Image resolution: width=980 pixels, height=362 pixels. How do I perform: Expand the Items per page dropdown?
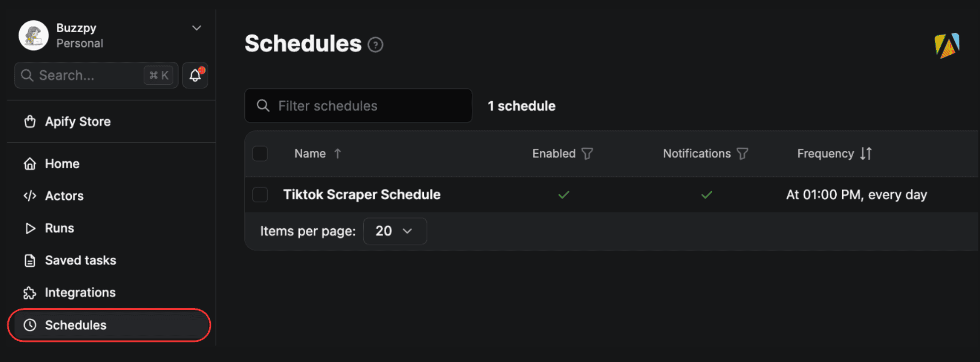tap(395, 231)
